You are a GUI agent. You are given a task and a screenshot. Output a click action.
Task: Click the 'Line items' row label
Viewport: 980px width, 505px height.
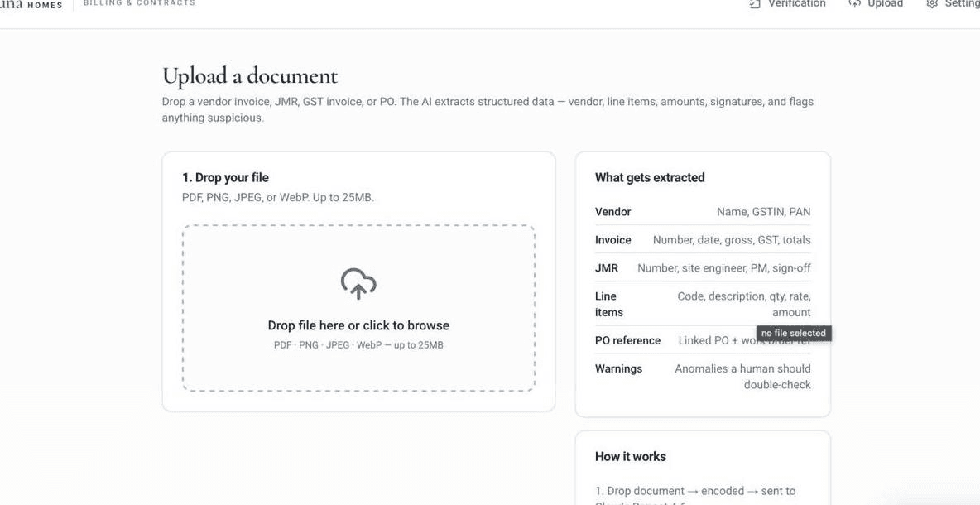click(x=609, y=305)
